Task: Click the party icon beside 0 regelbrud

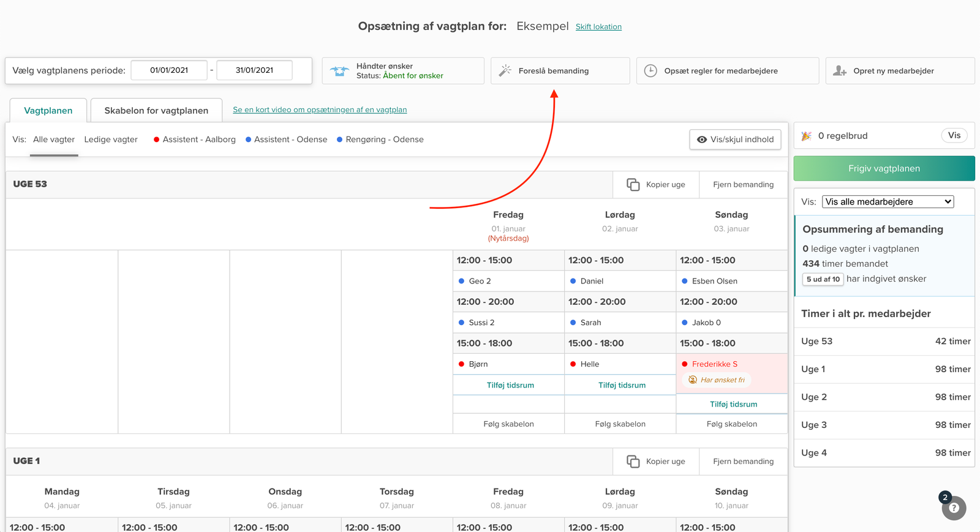Action: (807, 136)
